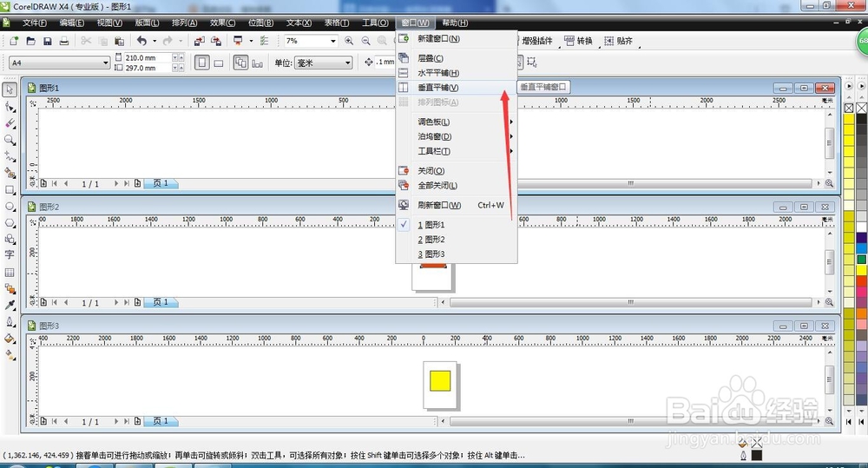Viewport: 868px width, 468px height.
Task: Click the 转换 toolbar button
Action: [578, 41]
